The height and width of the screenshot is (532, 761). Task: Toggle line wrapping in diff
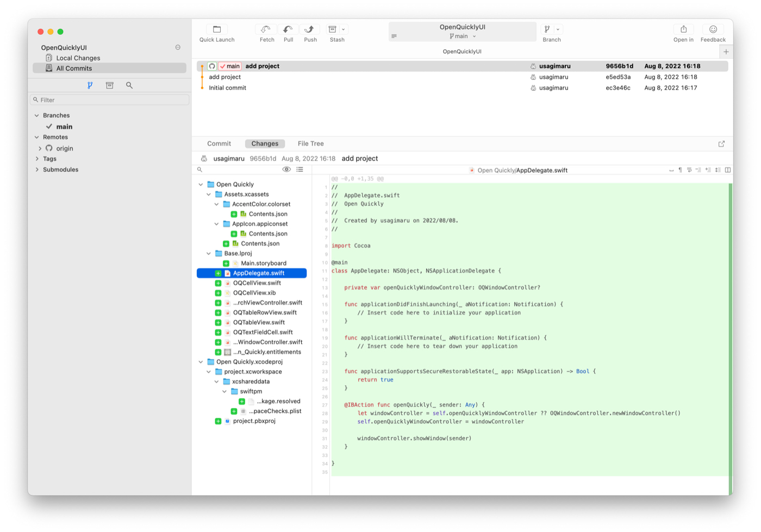(689, 170)
